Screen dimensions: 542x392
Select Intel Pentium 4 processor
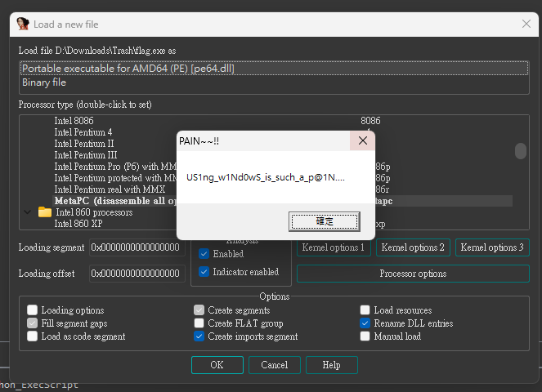pos(83,132)
